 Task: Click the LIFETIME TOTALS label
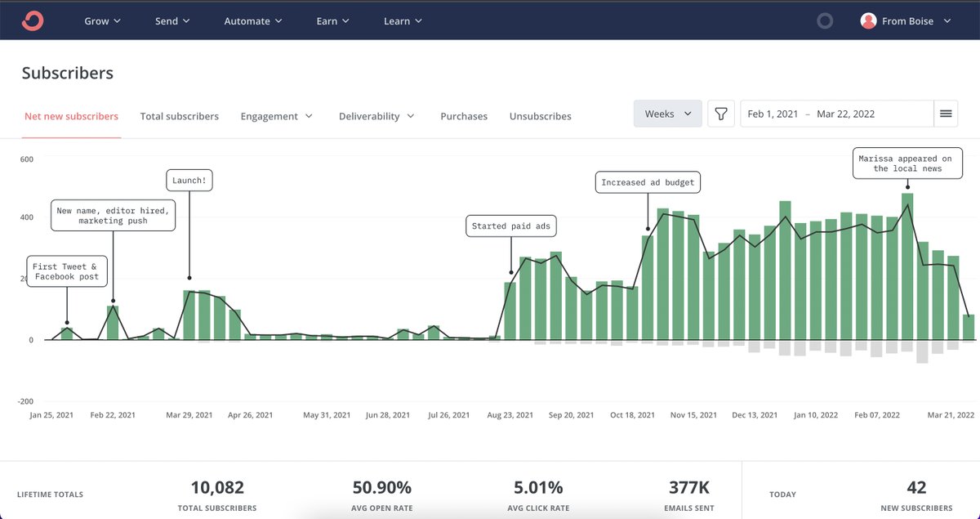coord(50,494)
